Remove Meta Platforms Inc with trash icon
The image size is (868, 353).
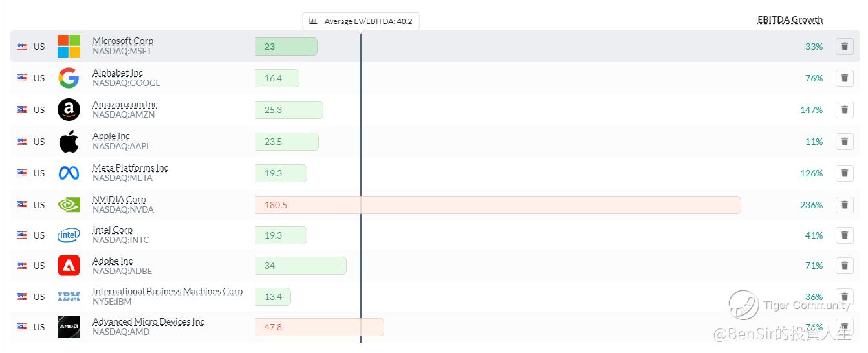point(844,173)
